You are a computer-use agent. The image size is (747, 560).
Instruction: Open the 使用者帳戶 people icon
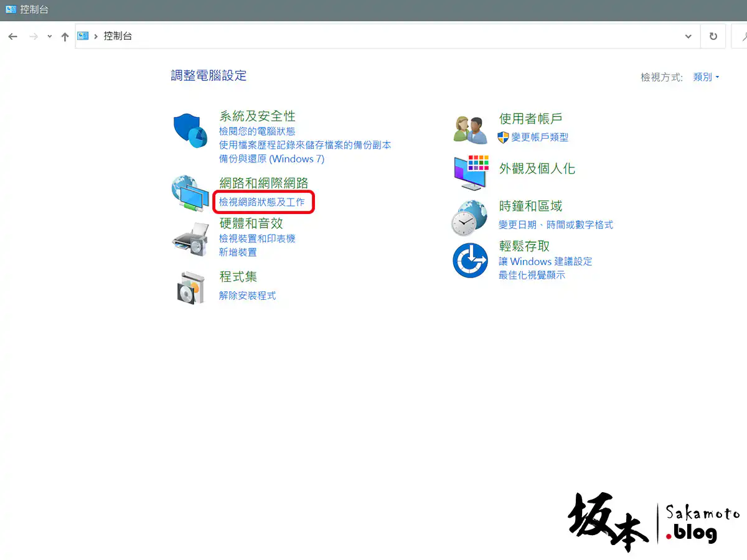(470, 129)
